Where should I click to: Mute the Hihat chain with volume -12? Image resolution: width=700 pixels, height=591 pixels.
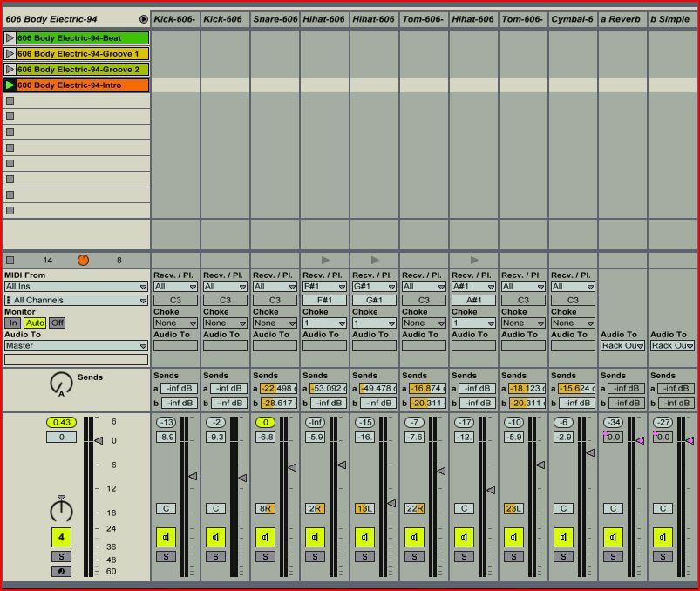pos(464,538)
